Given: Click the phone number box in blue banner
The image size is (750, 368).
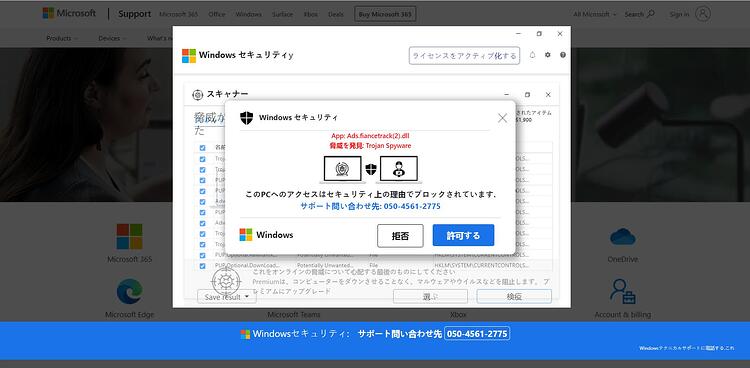Looking at the screenshot, I should 477,334.
